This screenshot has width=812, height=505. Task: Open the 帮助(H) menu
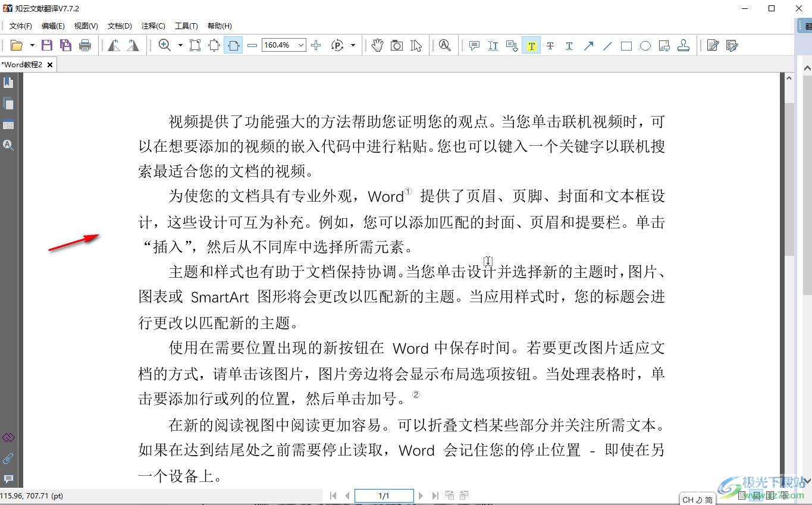pos(220,26)
